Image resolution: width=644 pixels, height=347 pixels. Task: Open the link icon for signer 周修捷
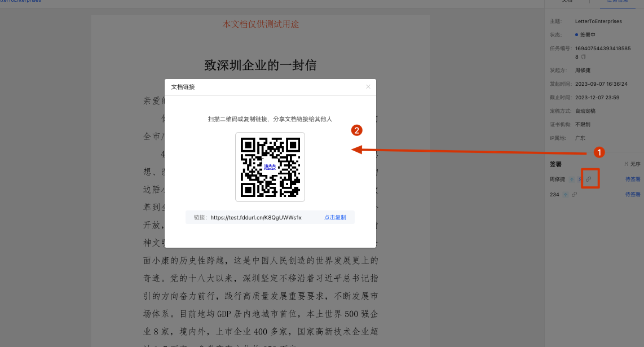pyautogui.click(x=588, y=179)
